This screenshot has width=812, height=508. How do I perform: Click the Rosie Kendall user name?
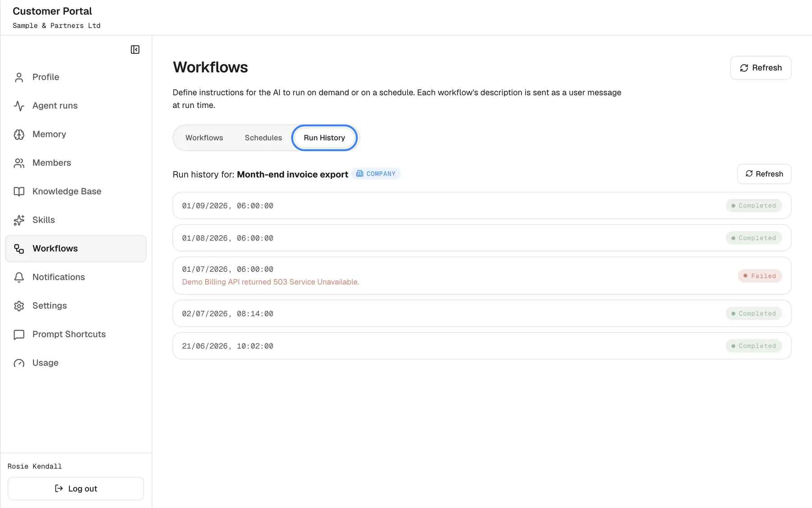point(35,466)
